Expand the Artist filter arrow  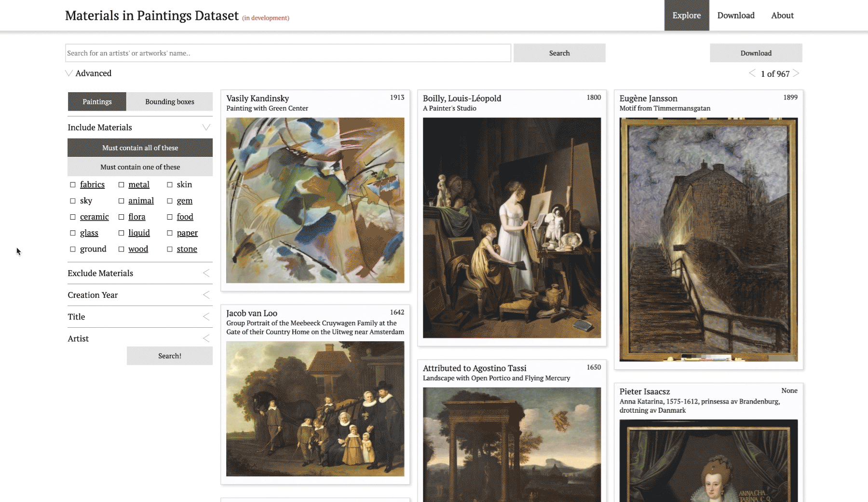point(206,338)
